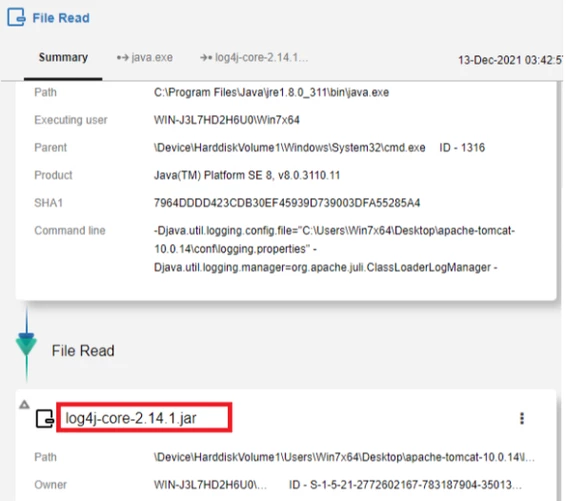The height and width of the screenshot is (501, 566).
Task: Switch to the java.exe tab
Action: tap(145, 57)
